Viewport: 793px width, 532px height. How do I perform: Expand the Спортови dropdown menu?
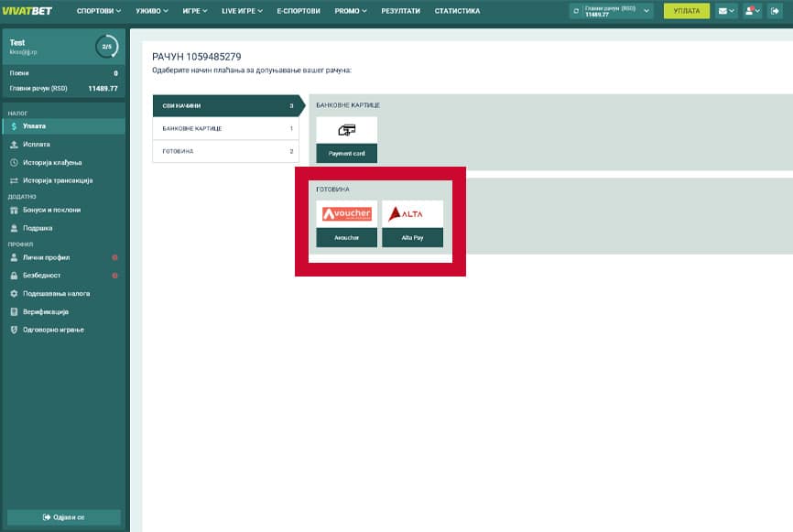(98, 11)
